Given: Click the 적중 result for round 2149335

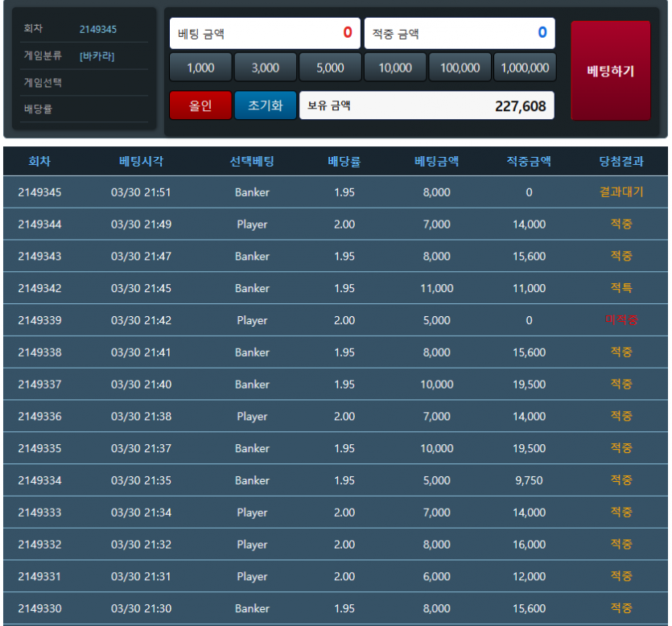Looking at the screenshot, I should pyautogui.click(x=621, y=447).
